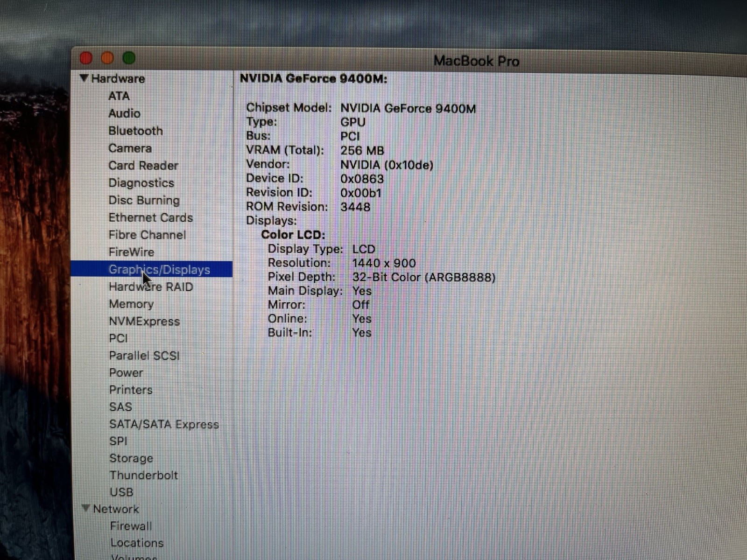Screen dimensions: 747x560
Task: Show Memory information
Action: [131, 304]
